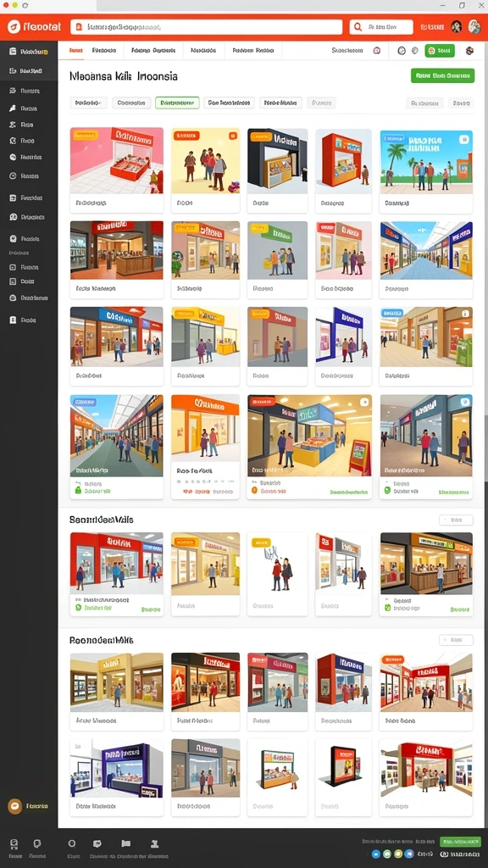Select the green-outlined filter chip under the heading
This screenshot has width=488, height=868.
click(x=177, y=103)
